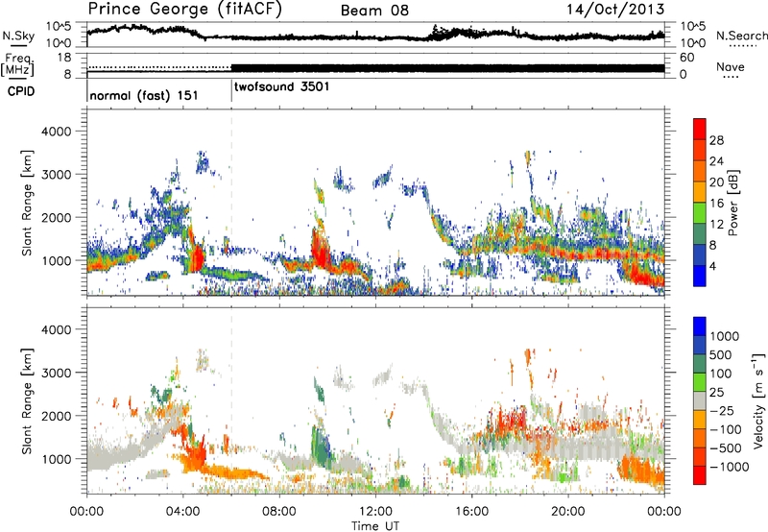Click the 'Prince George (fitACF)' title text
Screen dimensions: 768x532
[x=184, y=9]
